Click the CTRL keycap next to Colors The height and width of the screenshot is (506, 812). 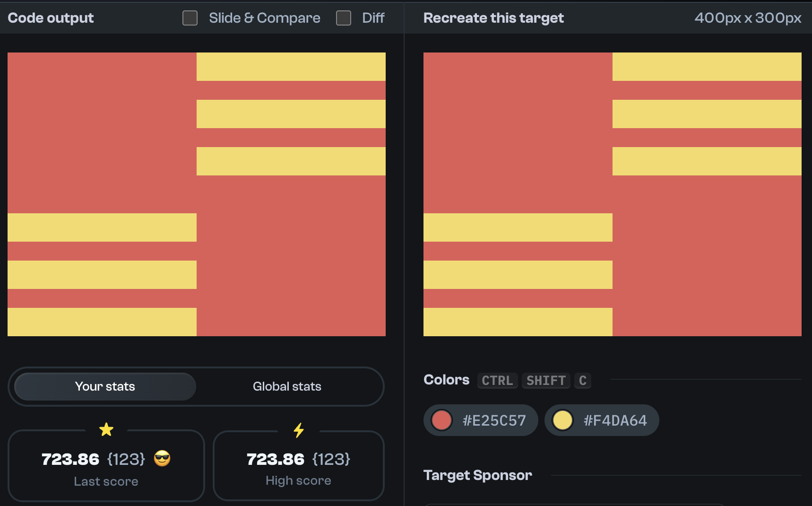(x=497, y=381)
